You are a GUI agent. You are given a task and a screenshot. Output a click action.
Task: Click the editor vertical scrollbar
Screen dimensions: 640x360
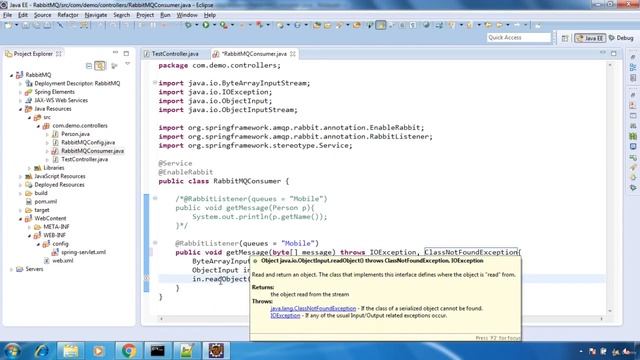coord(610,188)
